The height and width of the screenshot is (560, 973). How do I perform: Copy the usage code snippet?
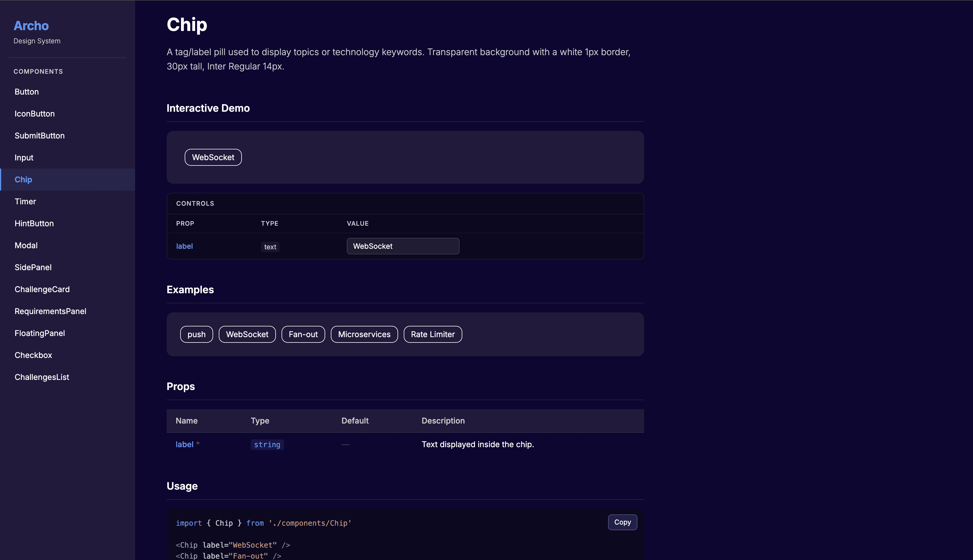tap(622, 522)
